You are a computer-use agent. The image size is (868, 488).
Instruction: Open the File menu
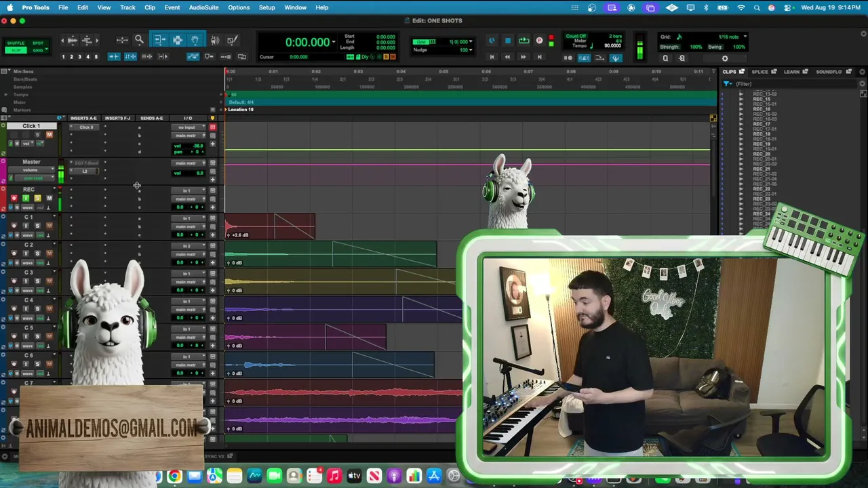(63, 7)
